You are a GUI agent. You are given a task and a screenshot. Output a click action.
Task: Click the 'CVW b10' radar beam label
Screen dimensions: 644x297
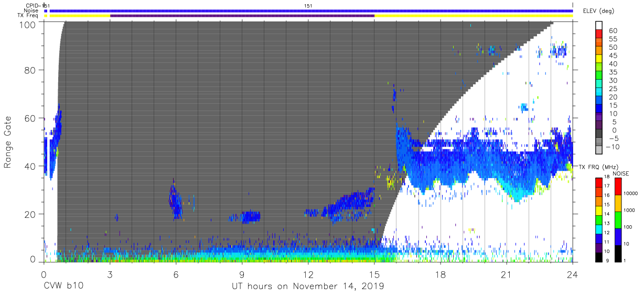(x=63, y=287)
